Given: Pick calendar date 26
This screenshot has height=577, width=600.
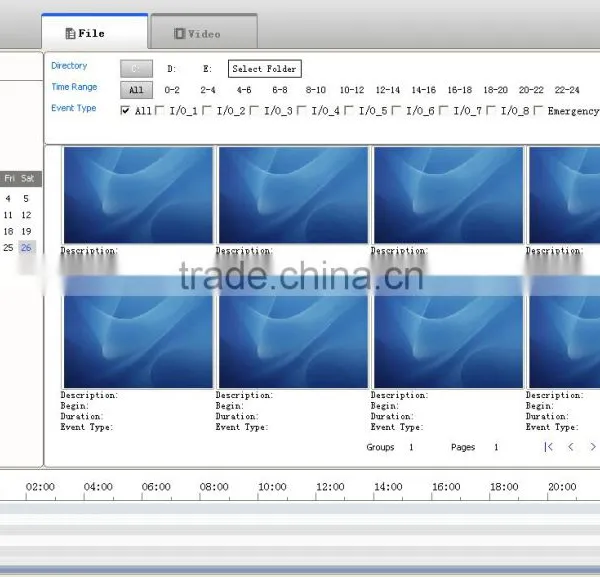Looking at the screenshot, I should pyautogui.click(x=26, y=248).
